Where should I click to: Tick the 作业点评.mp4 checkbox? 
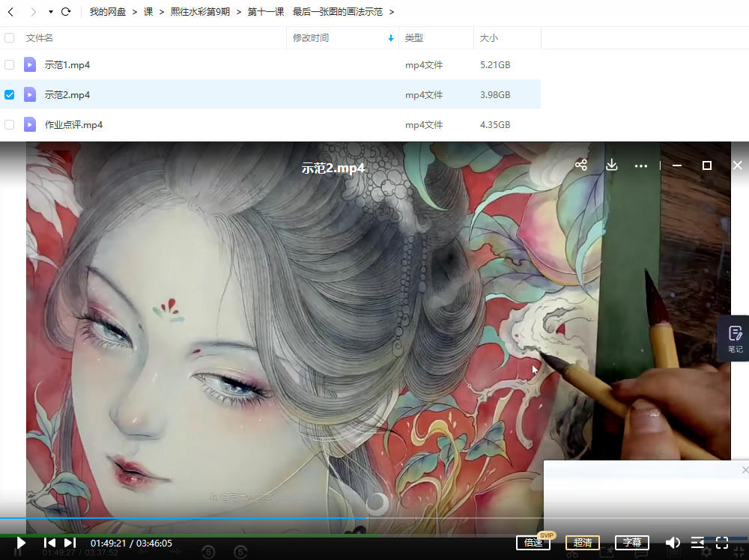point(10,125)
